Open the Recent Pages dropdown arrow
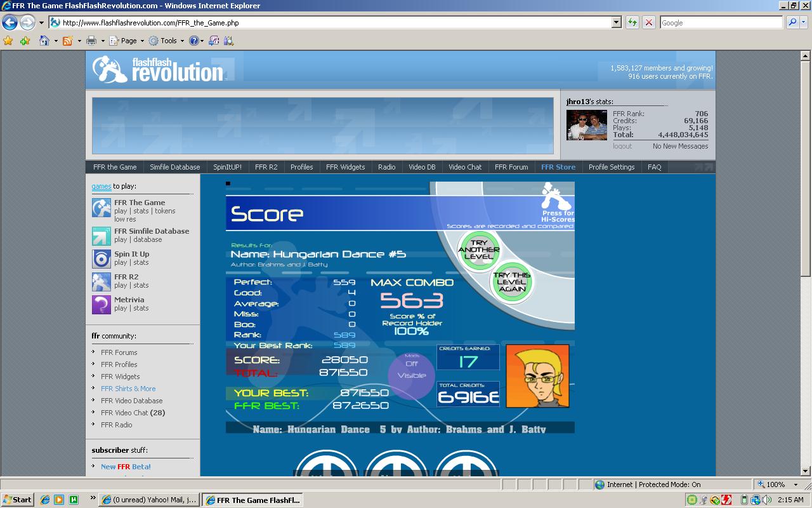This screenshot has height=508, width=812. [41, 23]
